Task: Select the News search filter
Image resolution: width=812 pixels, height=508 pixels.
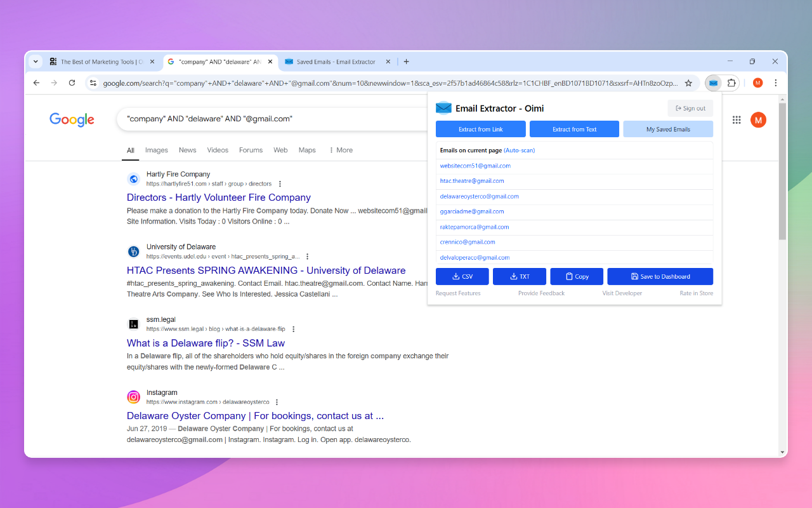Action: point(188,150)
